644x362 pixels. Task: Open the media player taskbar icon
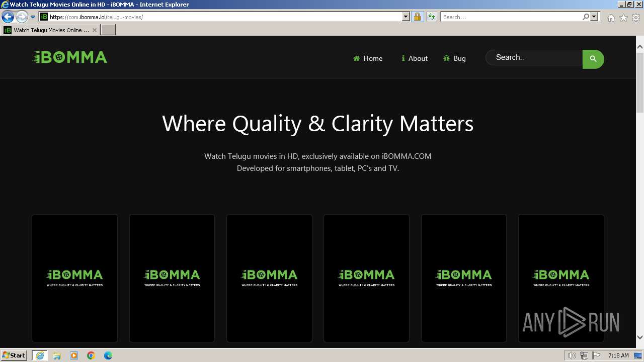pos(74,355)
